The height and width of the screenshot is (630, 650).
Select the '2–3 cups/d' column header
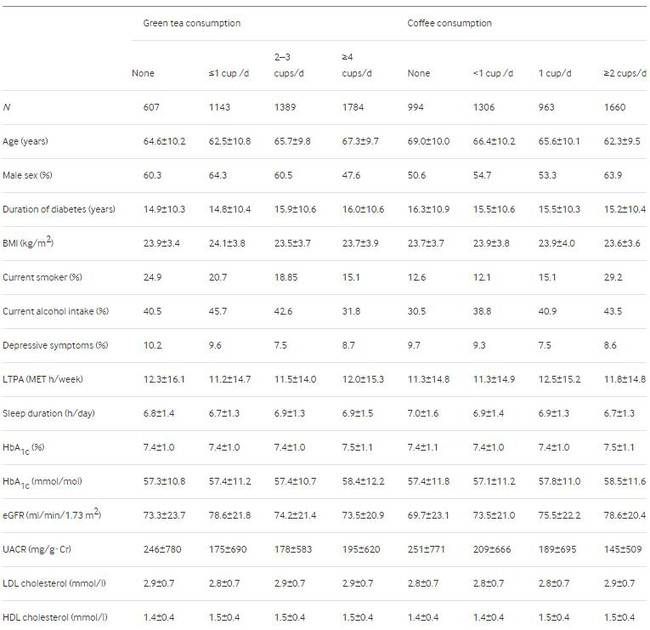tap(293, 66)
